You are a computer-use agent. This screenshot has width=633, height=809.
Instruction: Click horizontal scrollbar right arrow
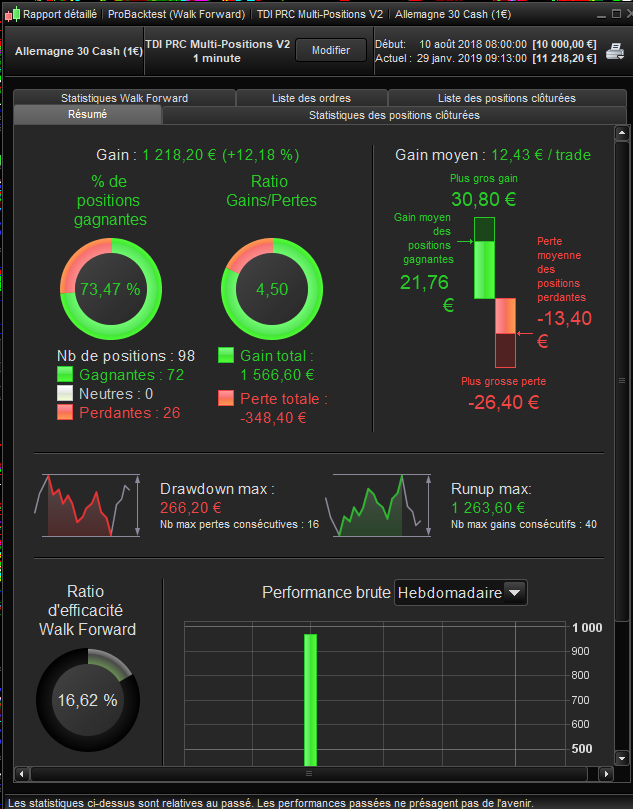[606, 773]
